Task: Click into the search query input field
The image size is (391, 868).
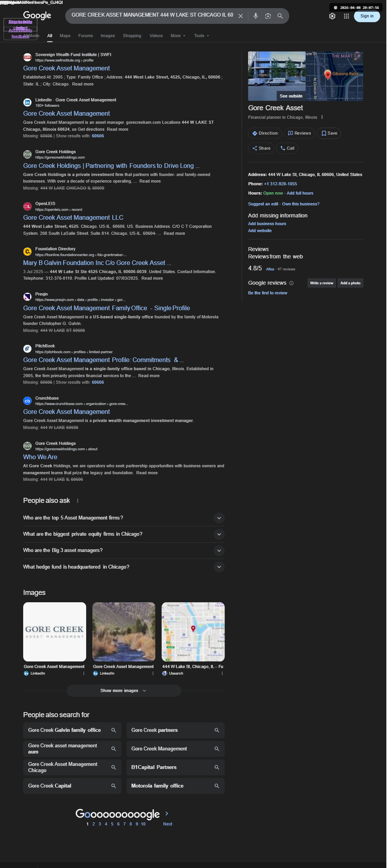Action: tap(152, 15)
